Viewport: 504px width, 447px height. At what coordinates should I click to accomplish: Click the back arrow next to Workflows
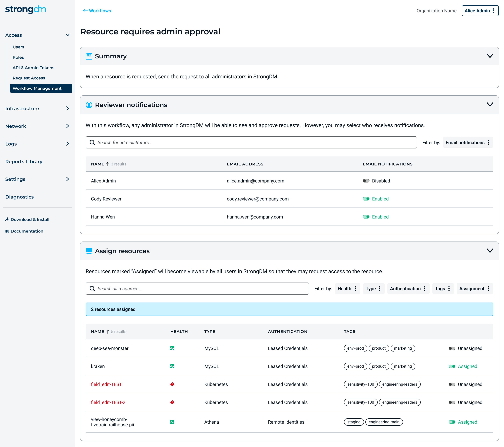[85, 11]
